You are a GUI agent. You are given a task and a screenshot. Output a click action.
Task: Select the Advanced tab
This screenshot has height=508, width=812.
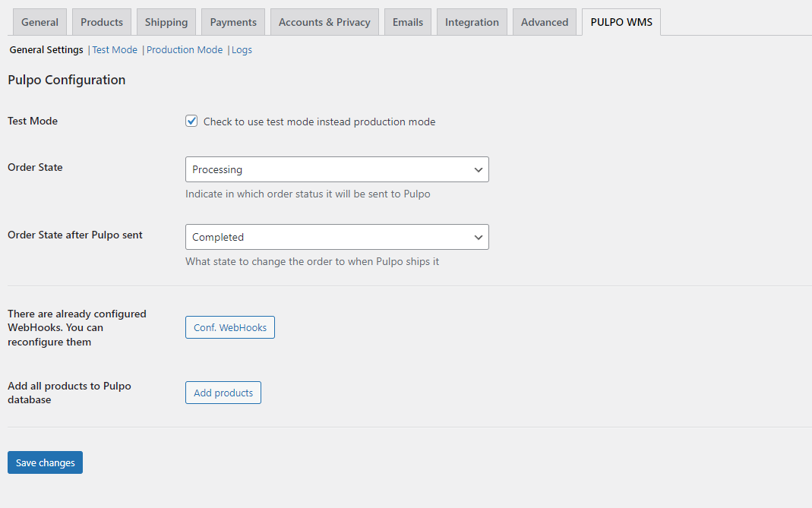545,22
